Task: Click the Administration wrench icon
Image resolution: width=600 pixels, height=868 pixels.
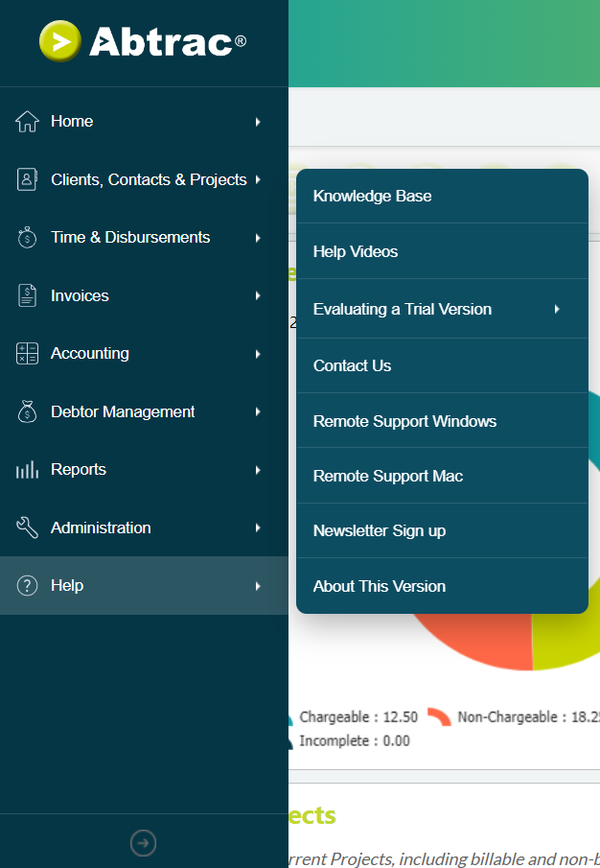Action: [x=27, y=528]
